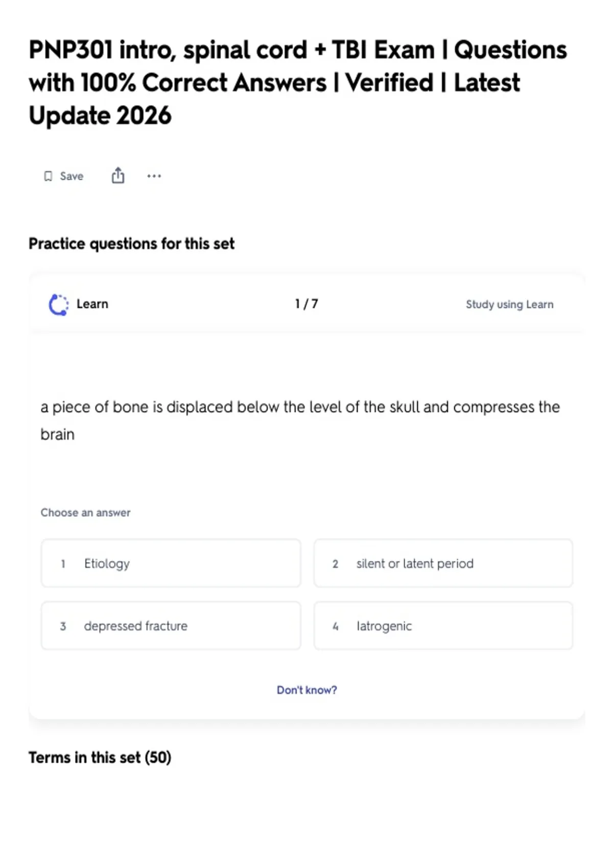Choose answer silent or latent period

coord(443,563)
